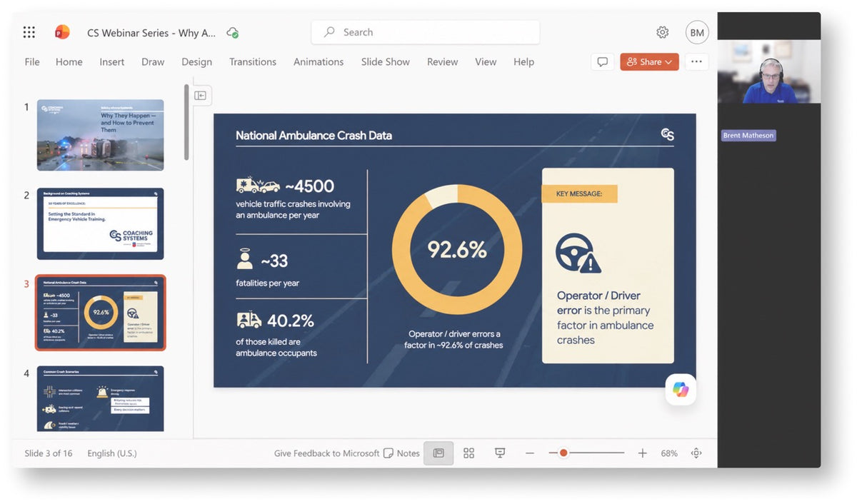Click inside the Search box

pos(426,32)
